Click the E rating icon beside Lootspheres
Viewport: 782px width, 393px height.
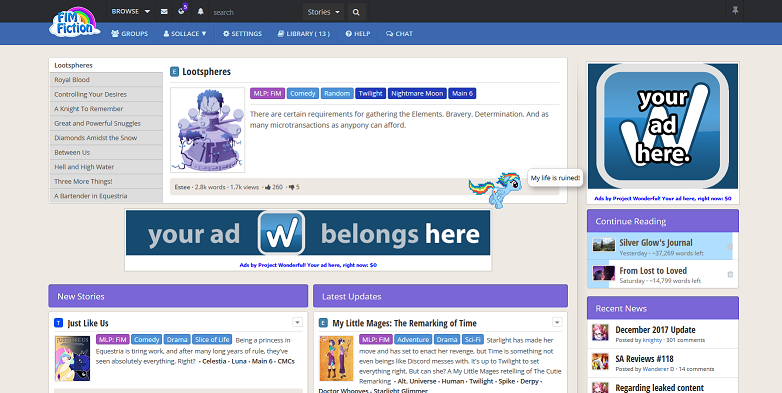(x=174, y=72)
